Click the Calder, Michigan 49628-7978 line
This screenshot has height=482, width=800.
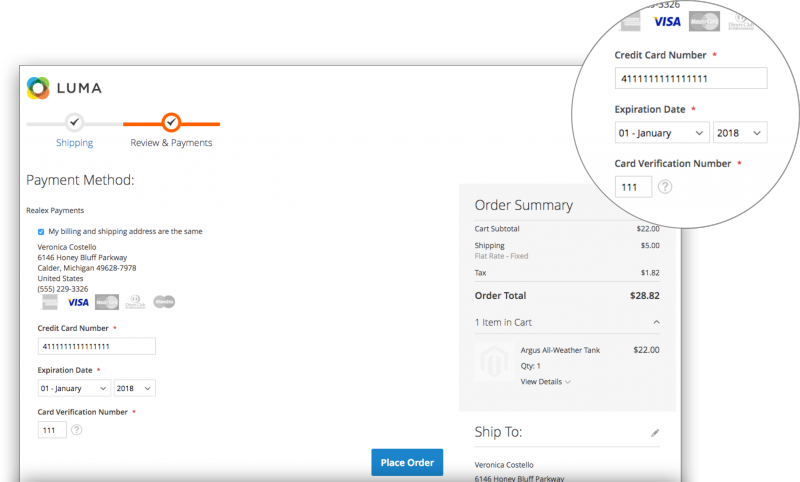point(87,268)
